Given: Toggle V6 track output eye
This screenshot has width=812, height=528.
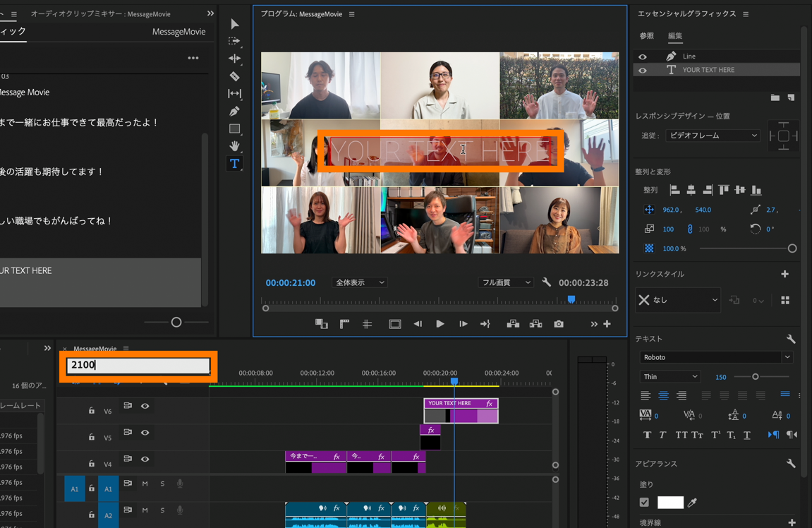Looking at the screenshot, I should (x=145, y=406).
